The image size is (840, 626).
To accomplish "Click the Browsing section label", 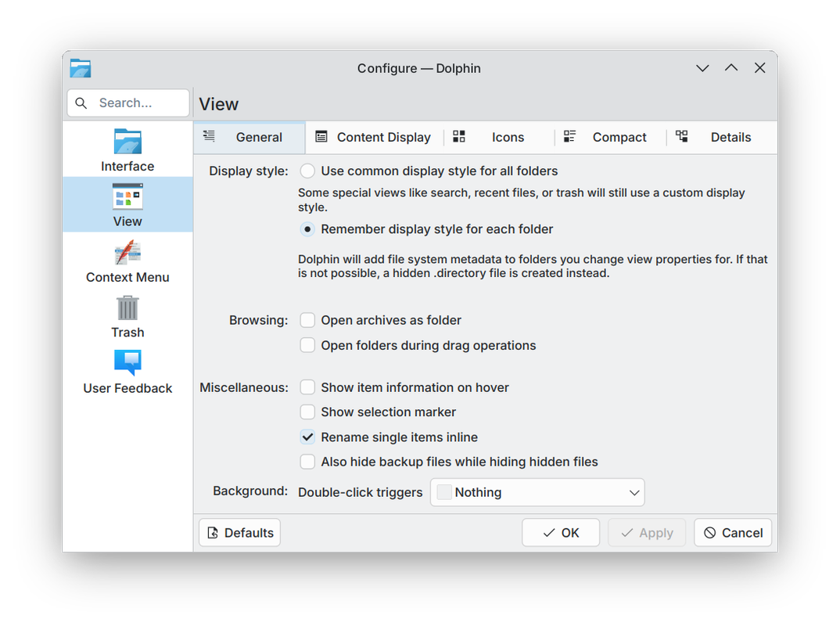I will 259,320.
